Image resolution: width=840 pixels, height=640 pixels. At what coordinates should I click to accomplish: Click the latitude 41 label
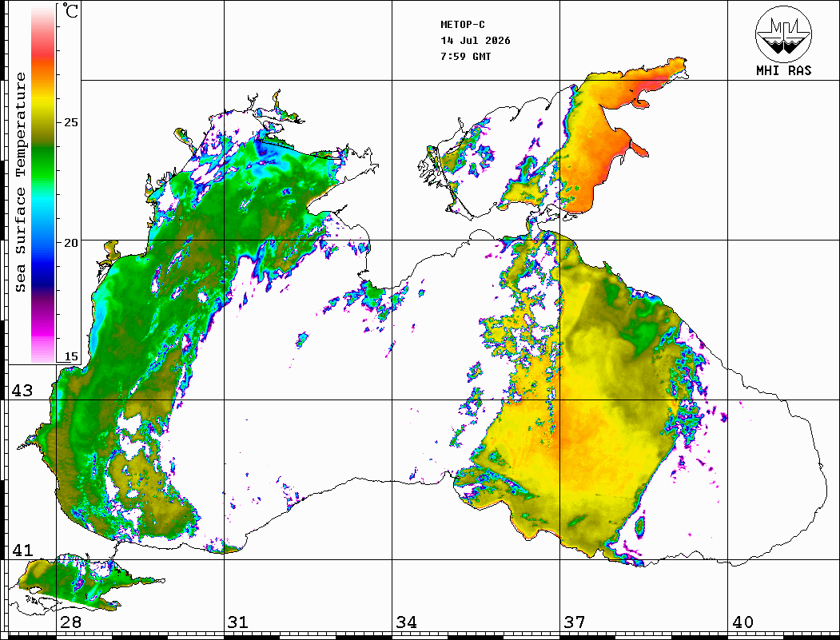pos(22,550)
